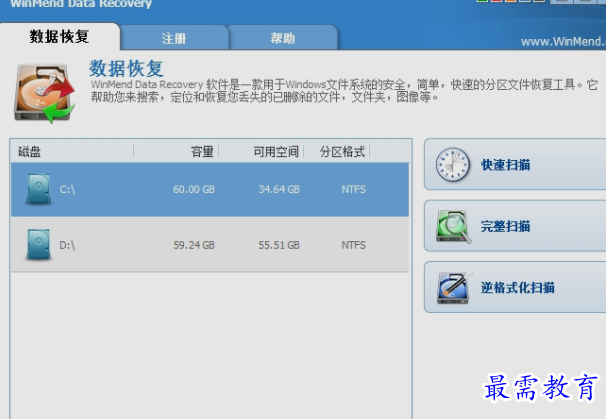Image resolution: width=606 pixels, height=419 pixels.
Task: Click the C:\ drive label
Action: (67, 189)
